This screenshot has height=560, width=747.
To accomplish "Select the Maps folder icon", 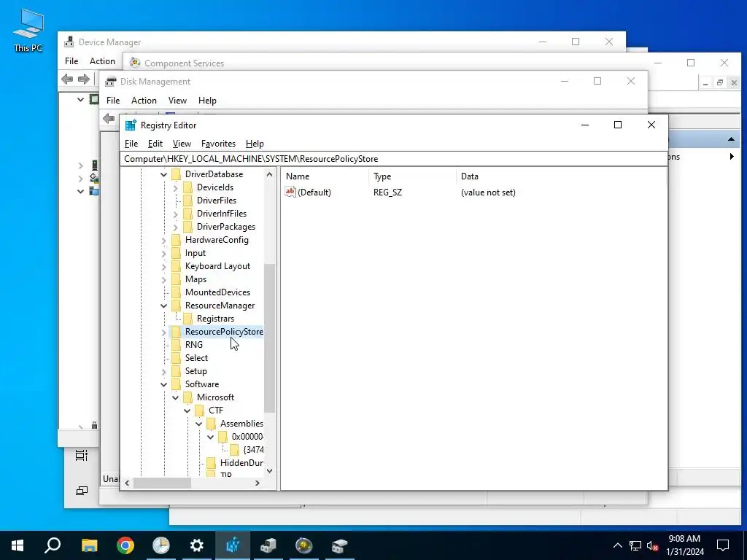I will [177, 279].
